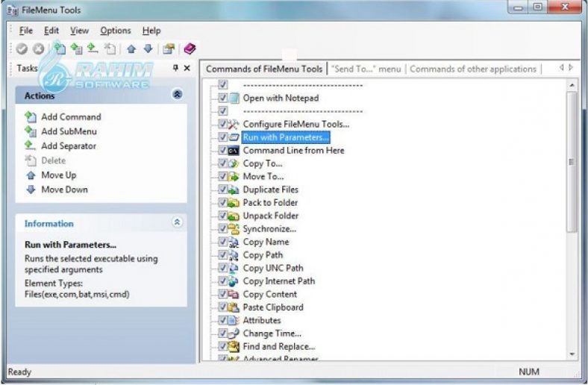Collapse the Actions section chevron

coord(178,94)
